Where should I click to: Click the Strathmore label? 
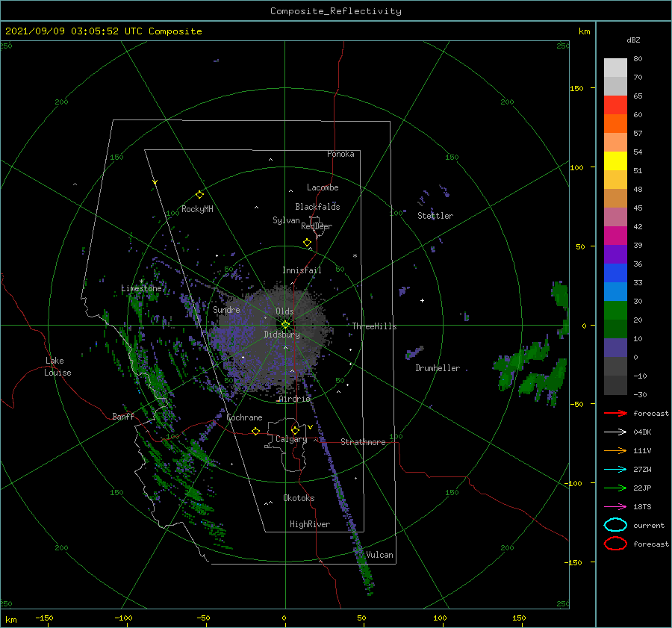click(x=363, y=442)
